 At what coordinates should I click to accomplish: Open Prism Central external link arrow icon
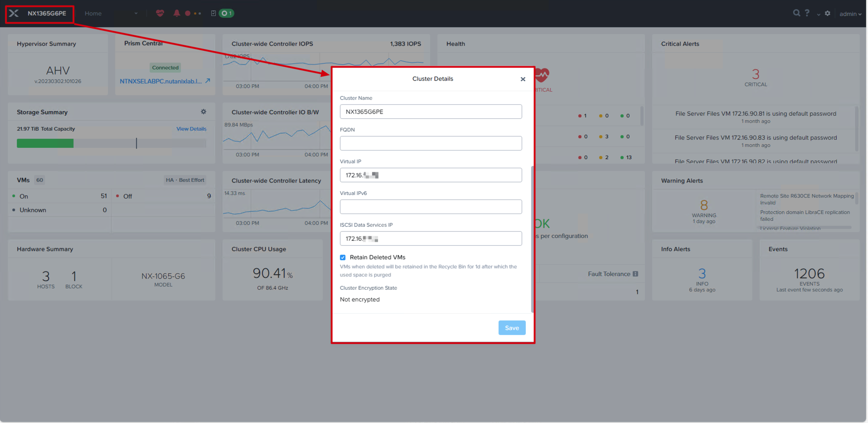208,81
